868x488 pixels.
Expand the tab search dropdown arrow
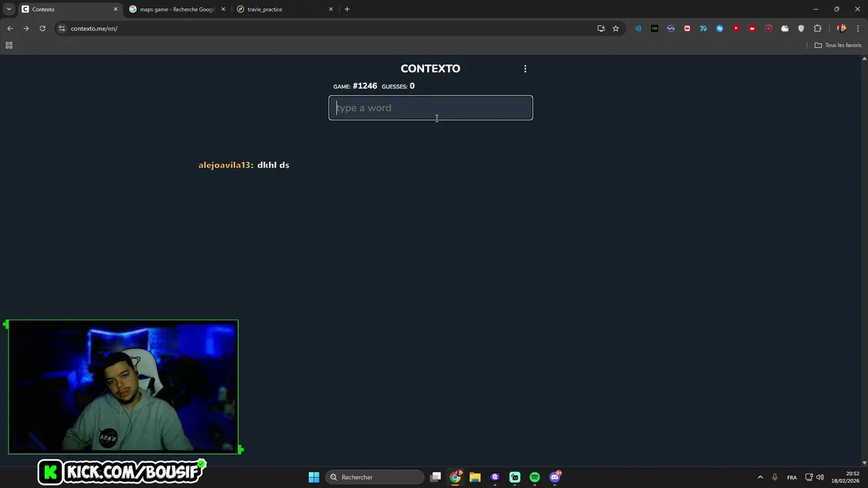click(9, 9)
